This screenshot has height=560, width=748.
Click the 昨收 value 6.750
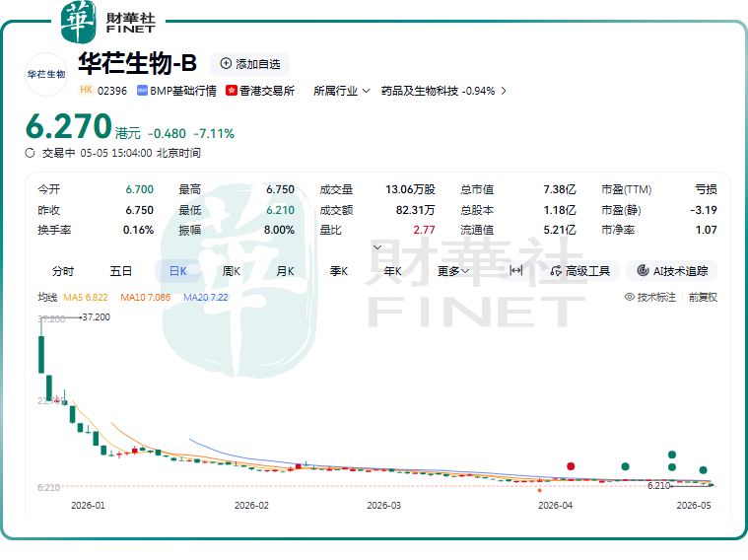pyautogui.click(x=139, y=210)
